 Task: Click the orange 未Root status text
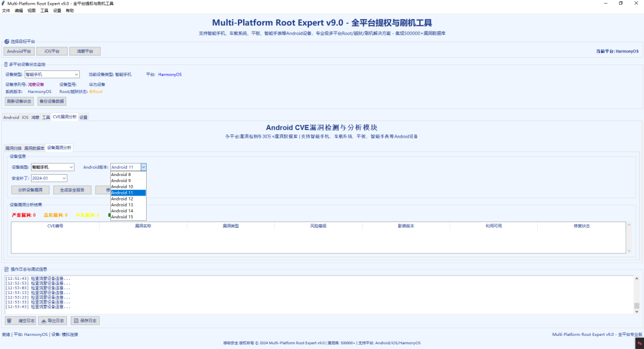[95, 92]
